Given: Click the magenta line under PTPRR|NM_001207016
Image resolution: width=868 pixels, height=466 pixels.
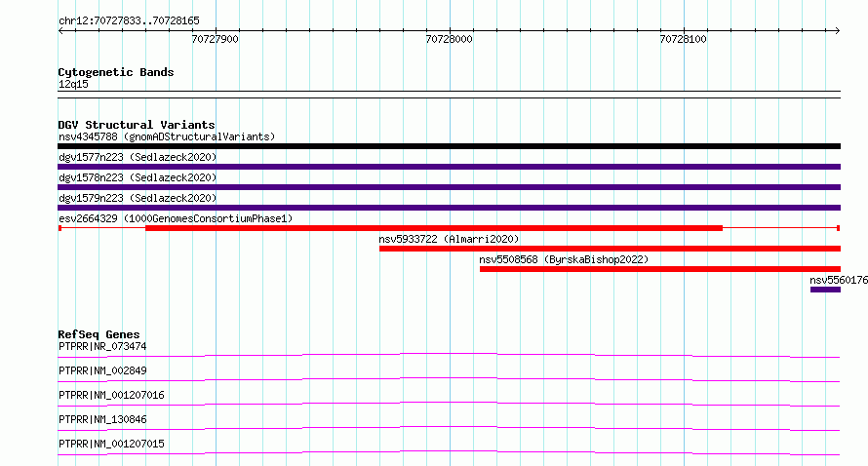Looking at the screenshot, I should 449,404.
